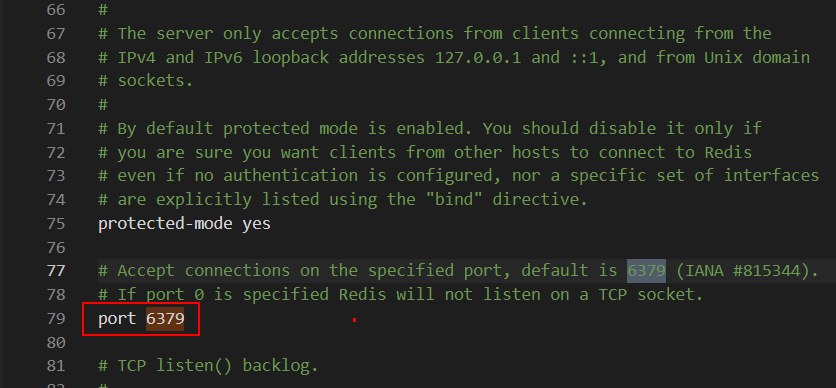Click the '# TCP listen() backlog.' comment
The height and width of the screenshot is (388, 836).
(208, 367)
